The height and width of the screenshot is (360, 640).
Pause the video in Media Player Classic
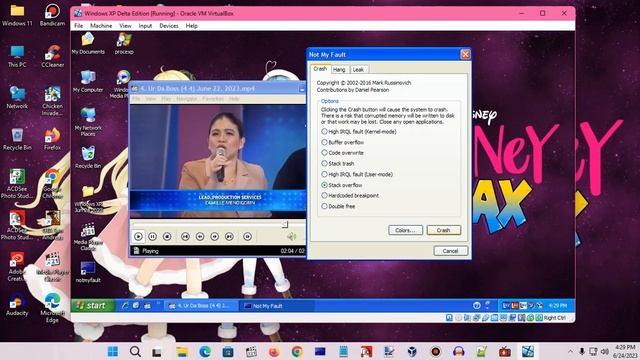[x=152, y=236]
